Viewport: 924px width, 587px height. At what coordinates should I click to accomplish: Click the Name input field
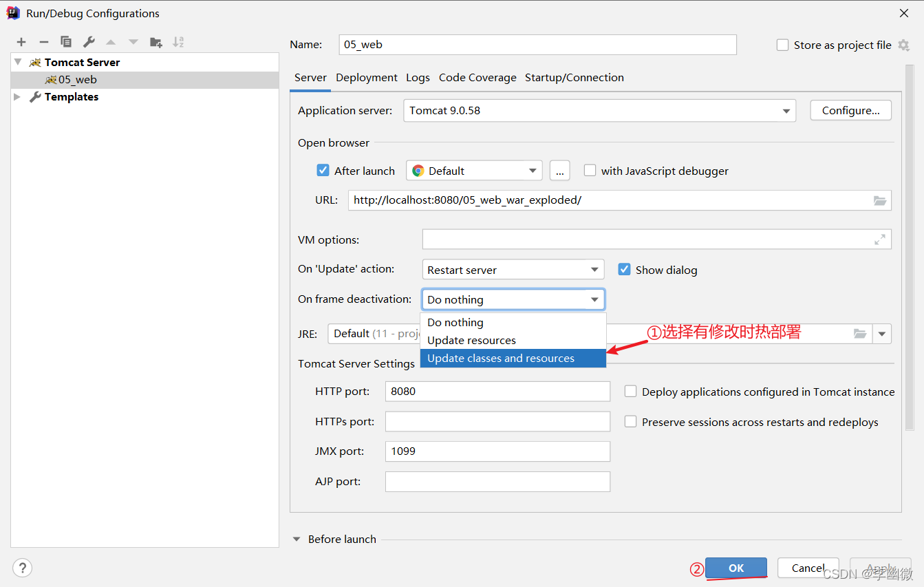click(x=538, y=45)
